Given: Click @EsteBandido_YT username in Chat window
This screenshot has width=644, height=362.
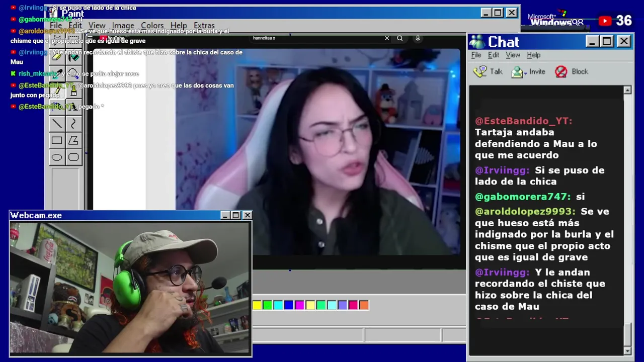Looking at the screenshot, I should tap(523, 121).
